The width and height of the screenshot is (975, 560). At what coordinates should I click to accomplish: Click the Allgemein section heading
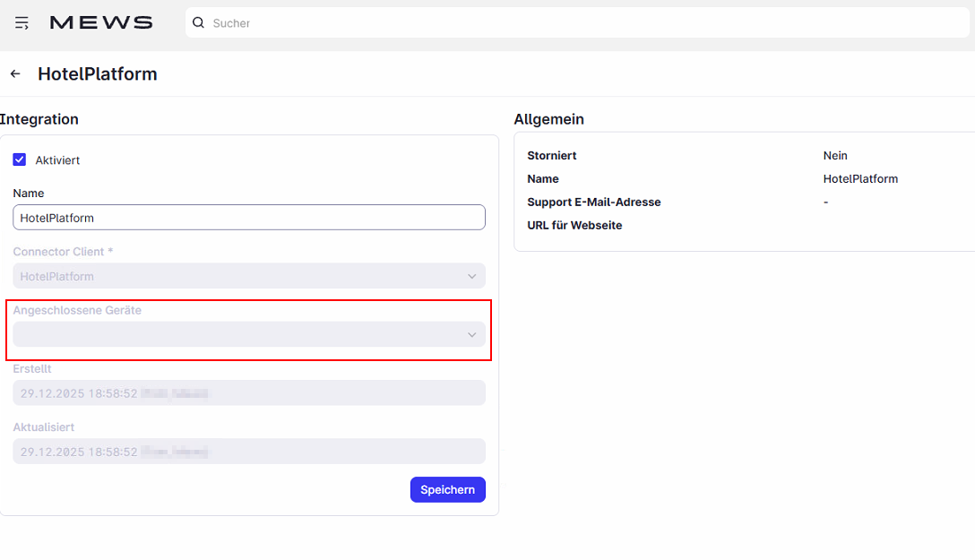click(549, 119)
